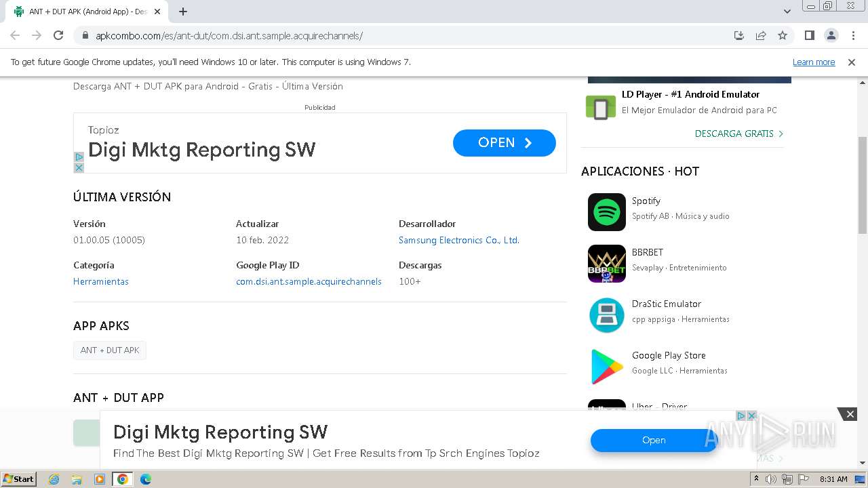Expand the tab search dropdown arrow
This screenshot has width=868, height=488.
click(x=787, y=12)
